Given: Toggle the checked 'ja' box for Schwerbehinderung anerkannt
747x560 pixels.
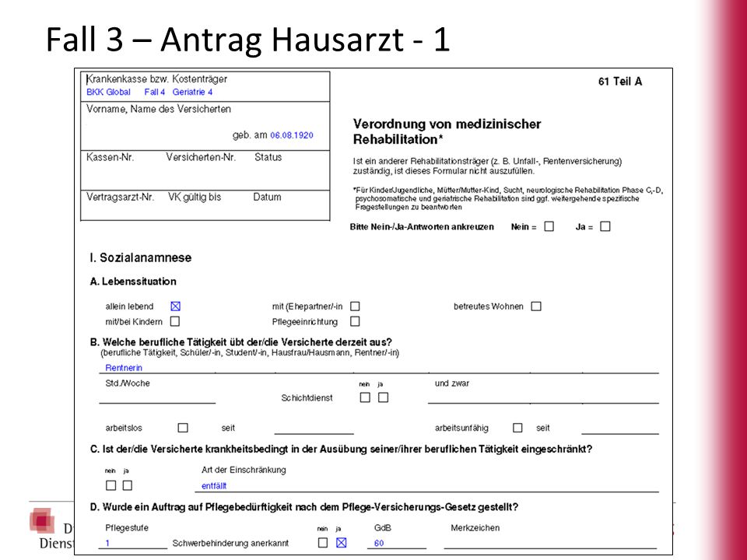Looking at the screenshot, I should click(341, 542).
